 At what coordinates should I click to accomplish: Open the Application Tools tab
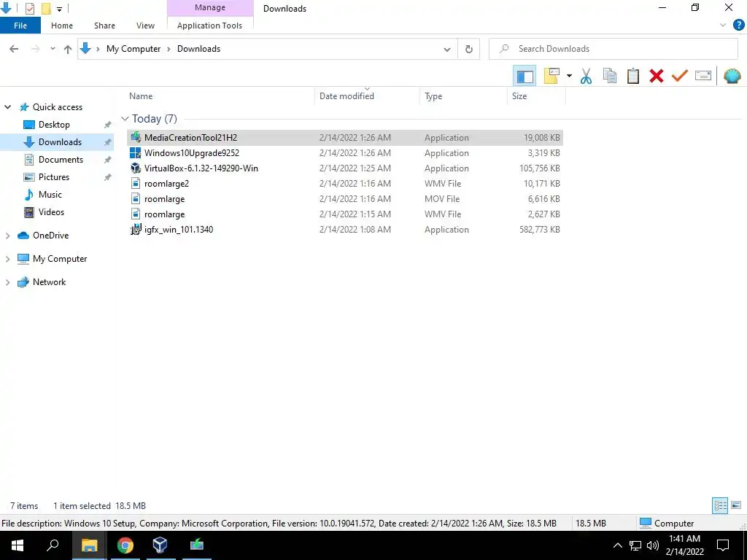tap(209, 26)
